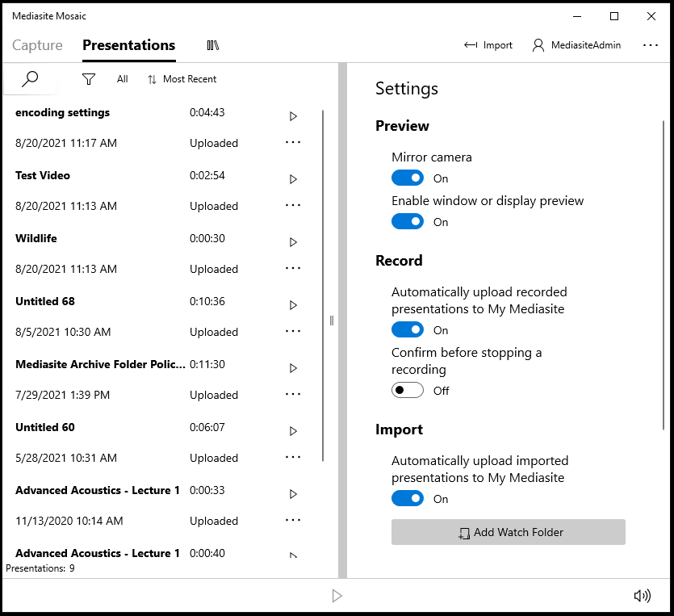Turn off Mirror camera toggle
This screenshot has height=616, width=674.
[x=408, y=178]
